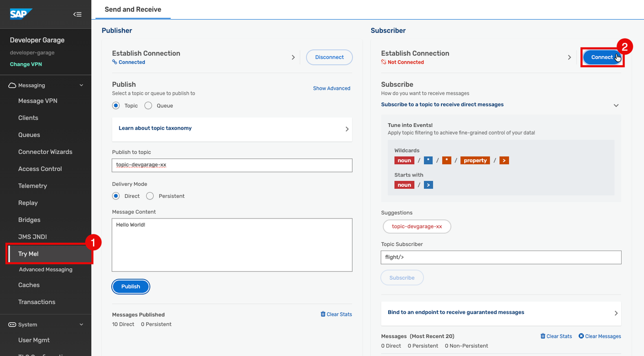Choose Persistent delivery mode
This screenshot has width=644, height=356.
(150, 196)
